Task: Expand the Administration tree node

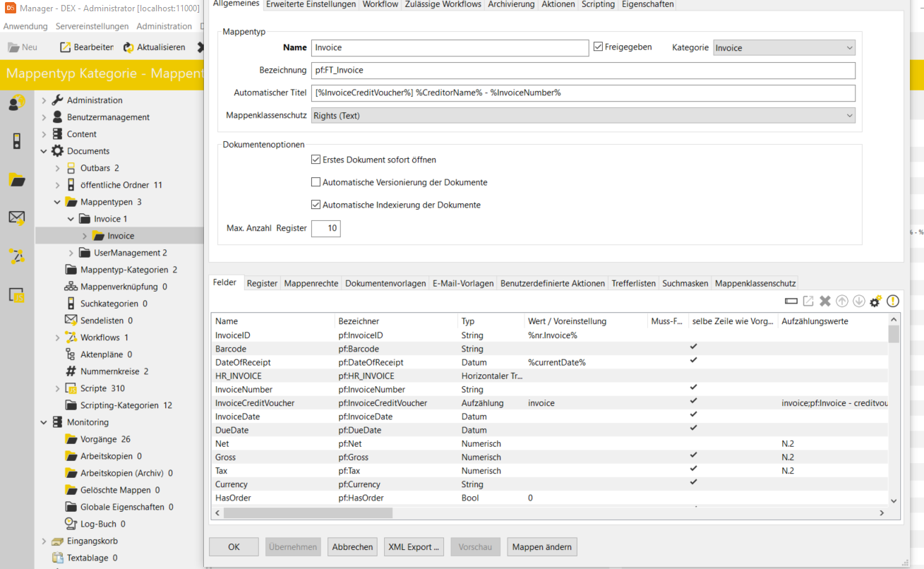Action: click(44, 100)
